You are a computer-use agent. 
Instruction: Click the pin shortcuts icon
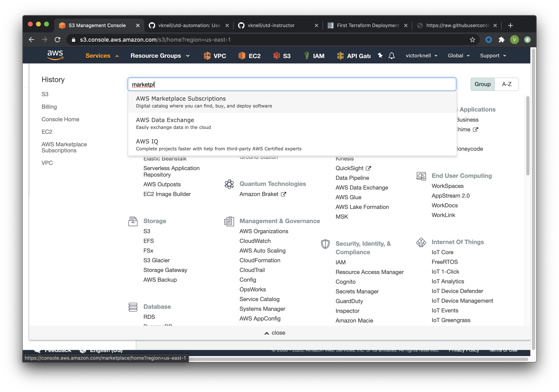click(380, 56)
